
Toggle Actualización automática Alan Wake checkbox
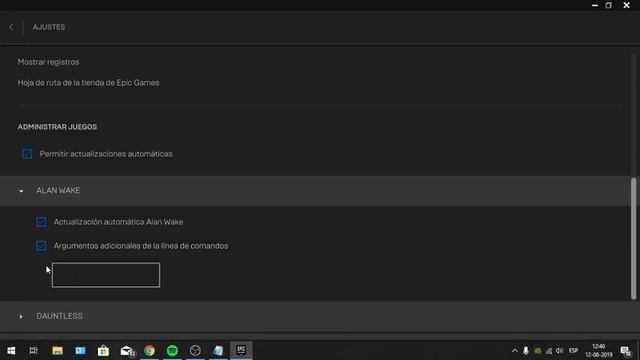pyautogui.click(x=41, y=222)
